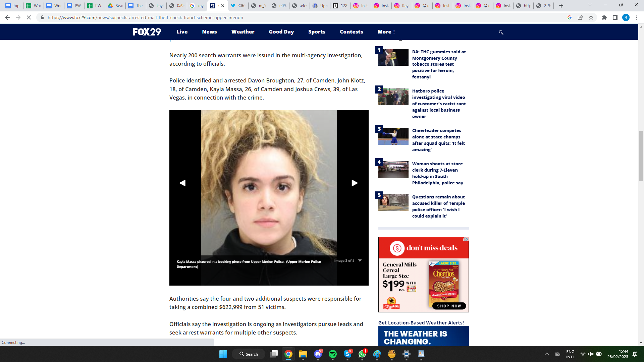Open the News section
The height and width of the screenshot is (362, 644).
point(210,32)
